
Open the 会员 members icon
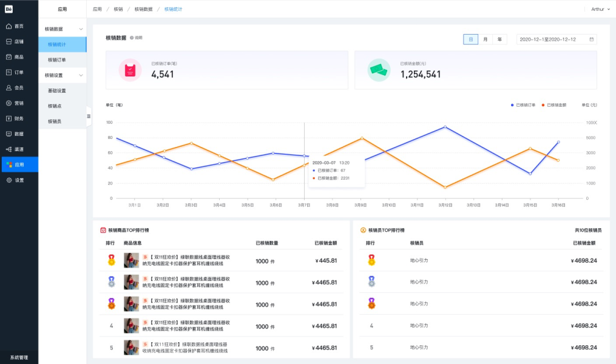[9, 88]
